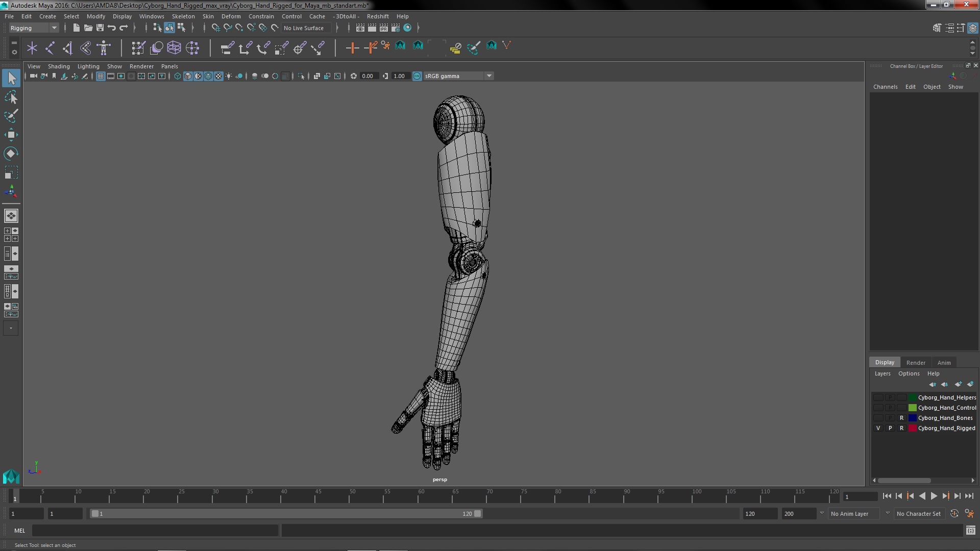Move selected layer up icon
The height and width of the screenshot is (551, 980).
933,384
